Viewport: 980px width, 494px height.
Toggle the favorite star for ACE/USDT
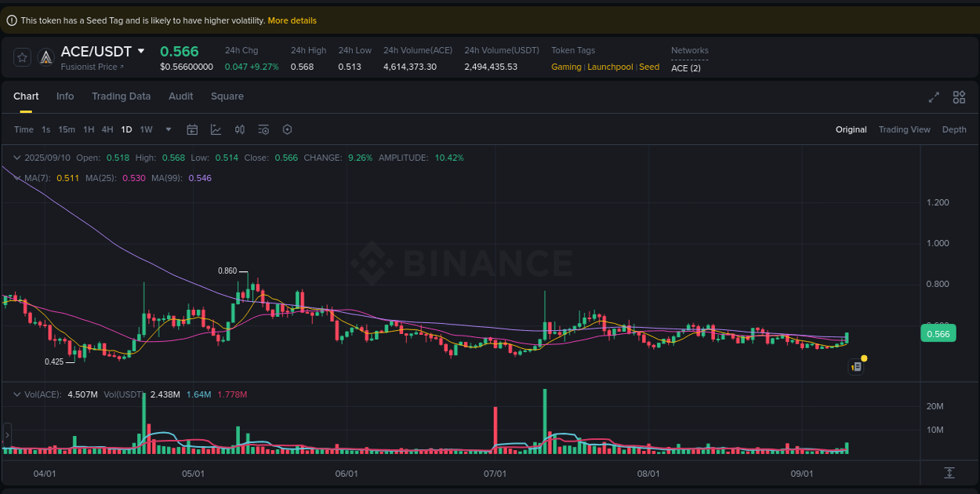[x=21, y=56]
